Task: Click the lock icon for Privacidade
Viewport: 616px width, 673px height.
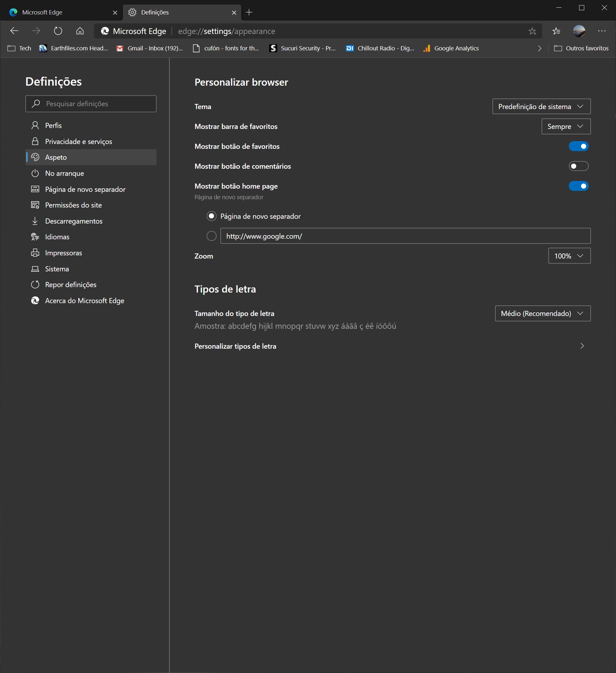Action: (35, 141)
